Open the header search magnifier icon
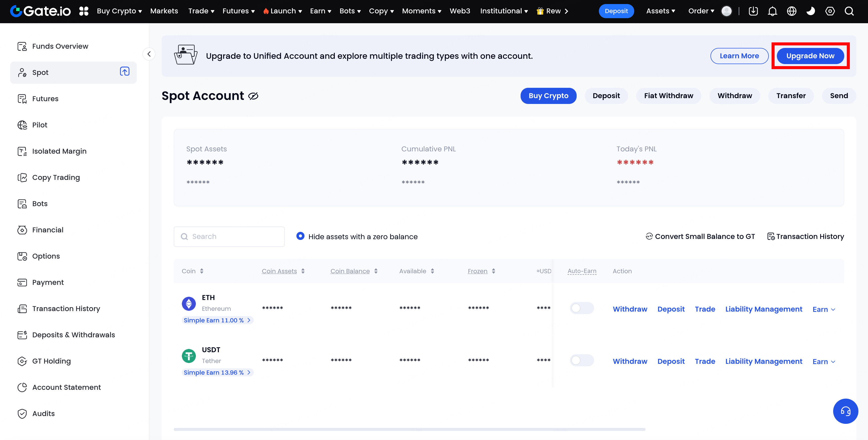 (849, 11)
